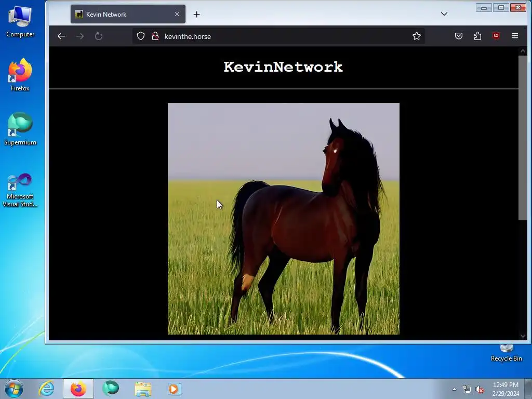Open Windows Explorer from the taskbar

(143, 389)
